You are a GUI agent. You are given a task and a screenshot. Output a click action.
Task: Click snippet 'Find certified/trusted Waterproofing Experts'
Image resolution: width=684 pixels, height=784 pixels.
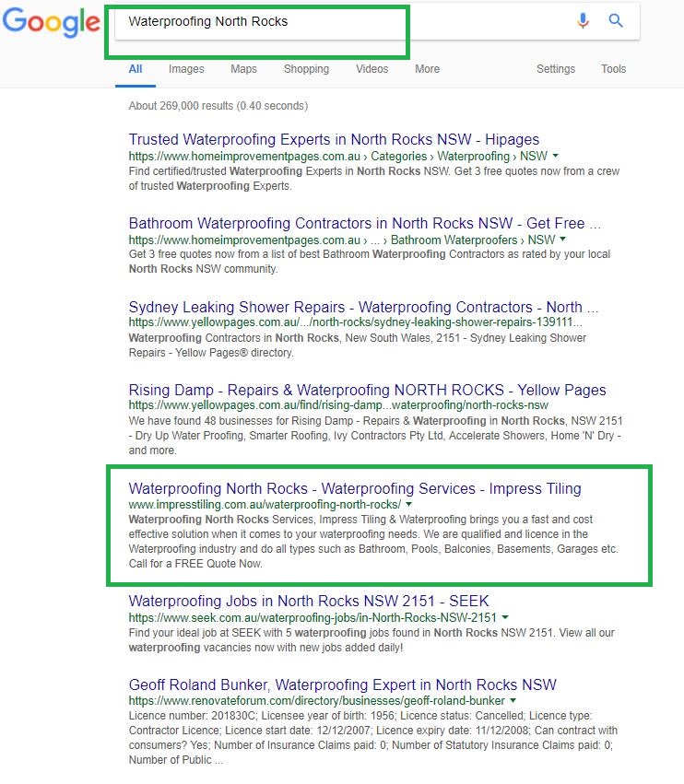tap(373, 179)
